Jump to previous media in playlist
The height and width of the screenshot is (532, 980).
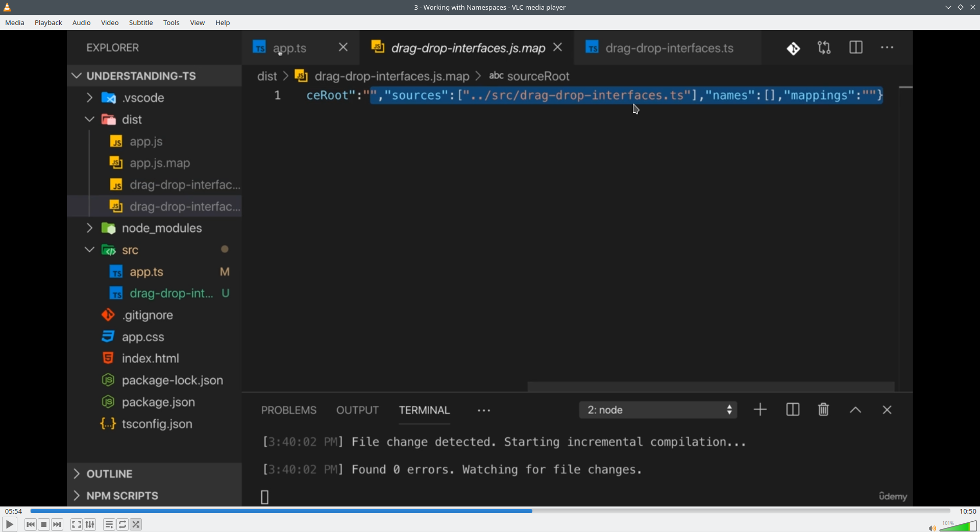click(x=31, y=524)
